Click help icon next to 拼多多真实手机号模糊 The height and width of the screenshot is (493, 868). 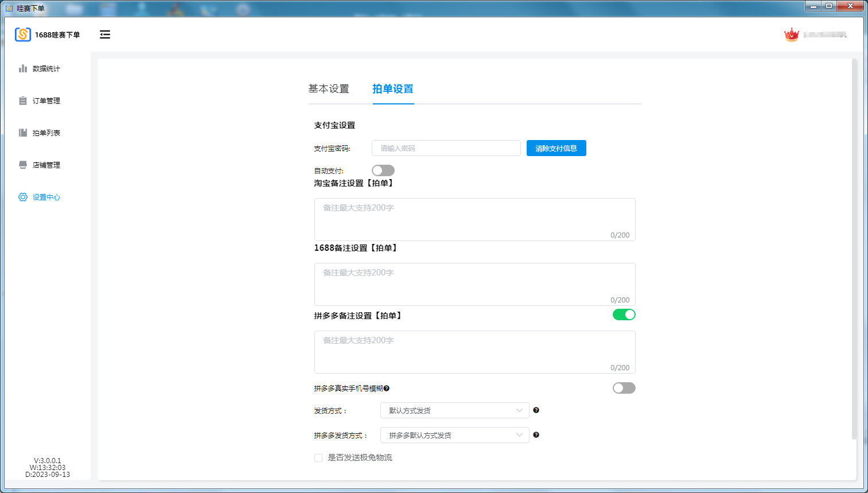coord(387,389)
